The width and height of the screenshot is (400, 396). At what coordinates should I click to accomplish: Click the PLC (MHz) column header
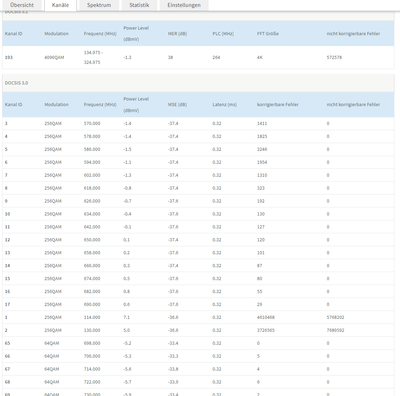click(x=223, y=34)
